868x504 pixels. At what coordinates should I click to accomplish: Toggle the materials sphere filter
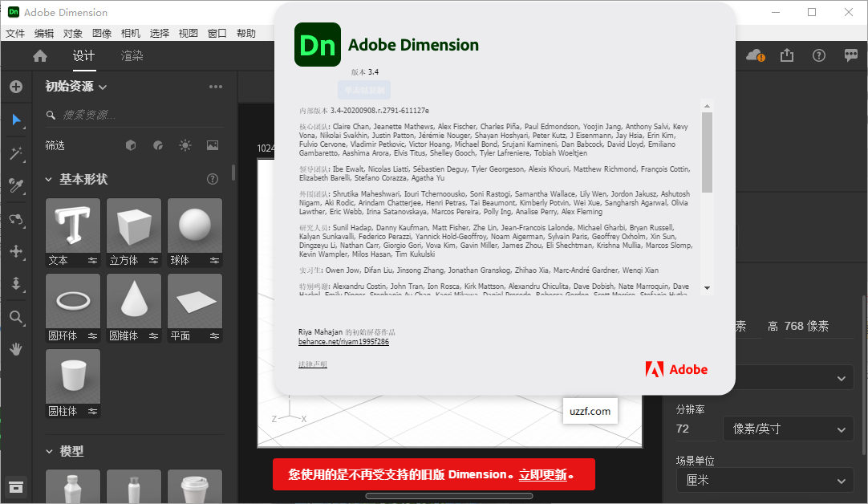click(x=157, y=145)
